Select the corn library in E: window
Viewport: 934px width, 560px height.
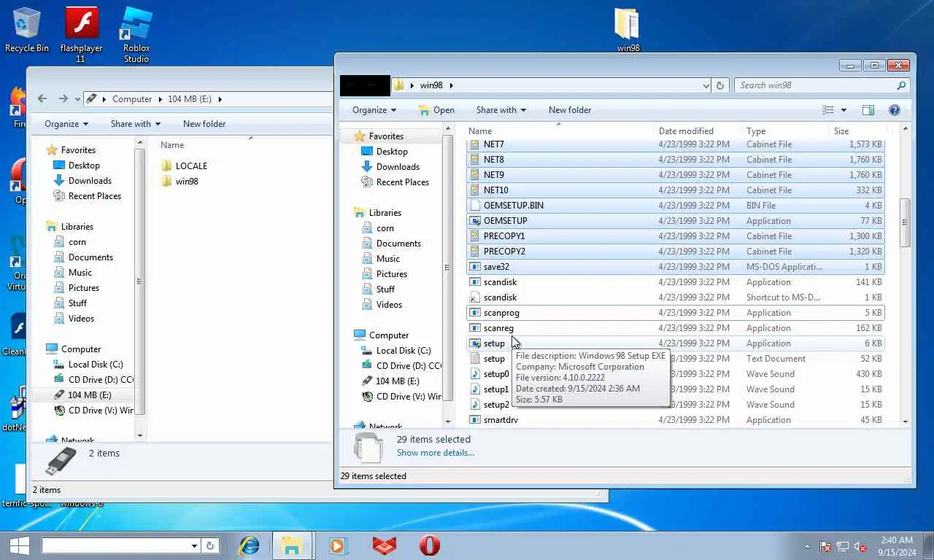[77, 242]
